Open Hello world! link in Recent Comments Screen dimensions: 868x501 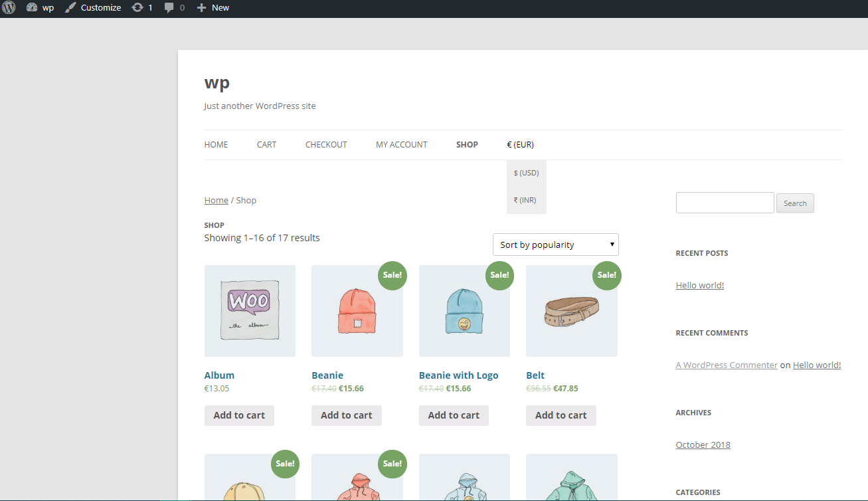pos(817,365)
